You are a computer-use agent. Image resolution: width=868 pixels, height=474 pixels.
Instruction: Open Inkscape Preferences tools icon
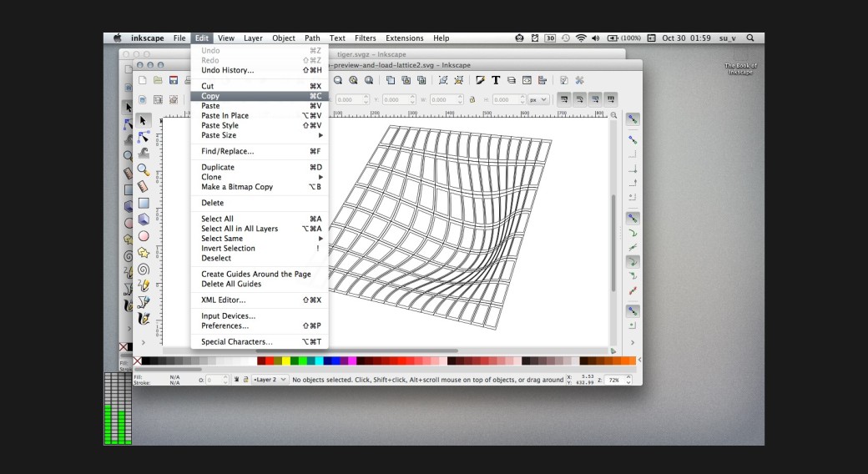click(x=579, y=80)
